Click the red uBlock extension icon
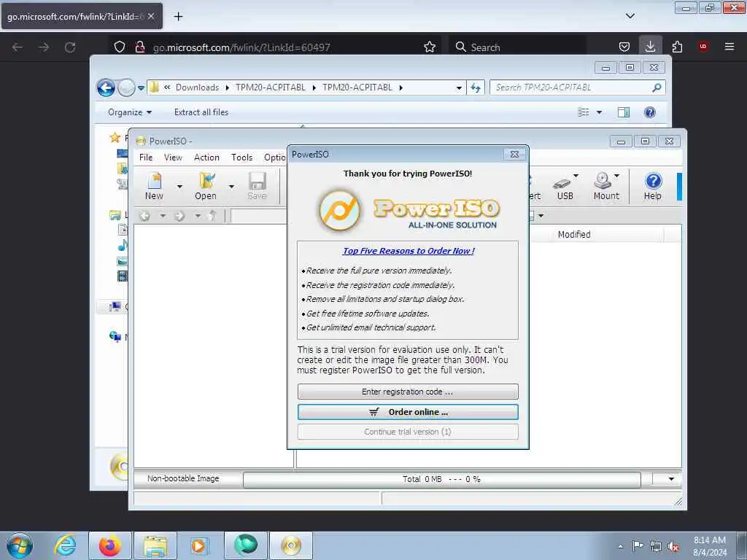This screenshot has width=747, height=560. pos(703,47)
